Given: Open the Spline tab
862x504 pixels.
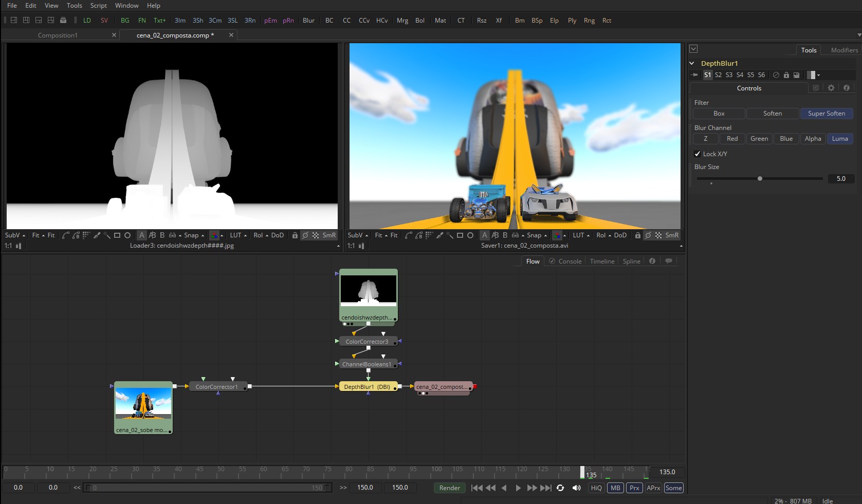Looking at the screenshot, I should 631,261.
